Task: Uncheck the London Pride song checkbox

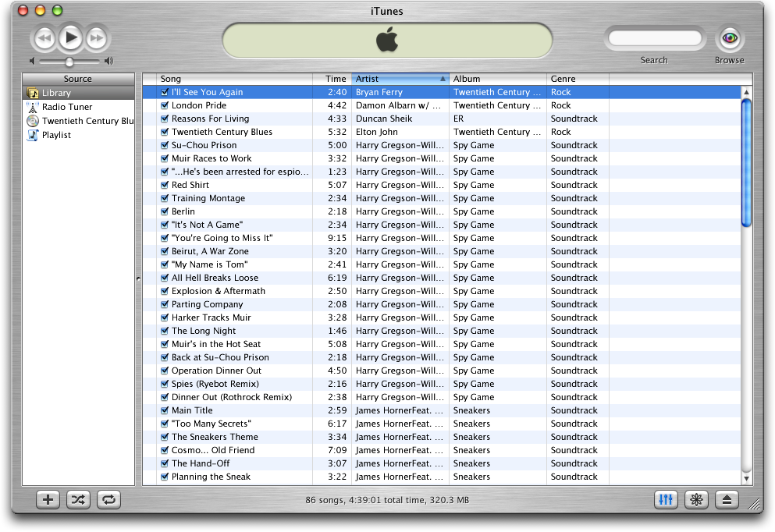Action: point(165,105)
